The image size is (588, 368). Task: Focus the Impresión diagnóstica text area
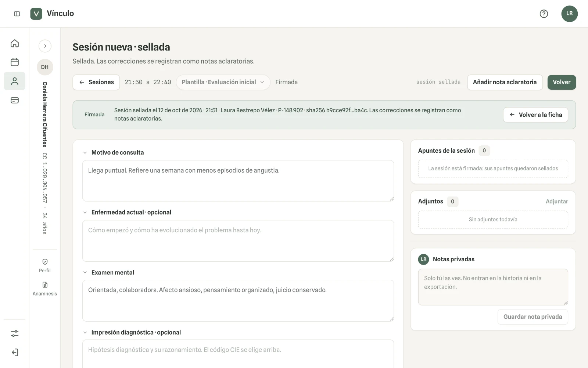click(238, 354)
